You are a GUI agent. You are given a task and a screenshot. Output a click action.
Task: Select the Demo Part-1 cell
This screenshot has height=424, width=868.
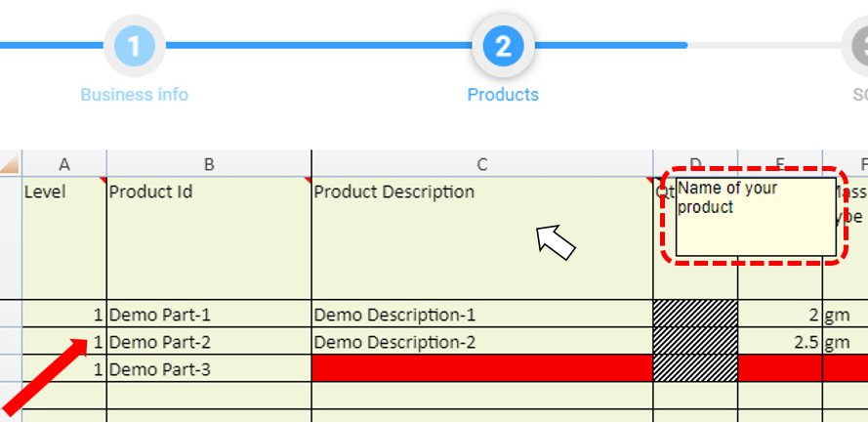point(209,315)
